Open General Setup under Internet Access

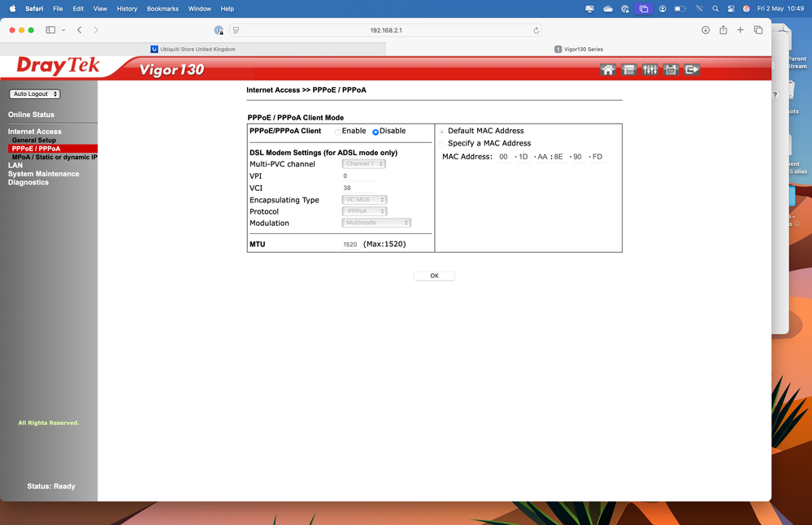point(33,141)
